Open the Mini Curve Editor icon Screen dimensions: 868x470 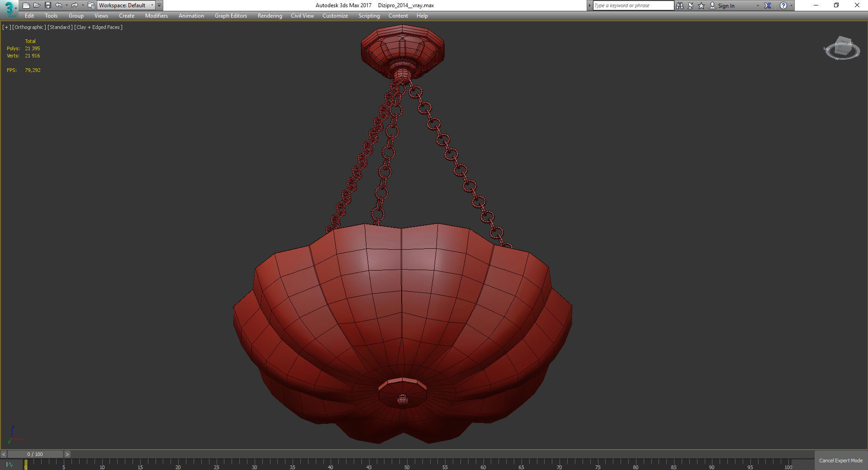click(x=9, y=464)
